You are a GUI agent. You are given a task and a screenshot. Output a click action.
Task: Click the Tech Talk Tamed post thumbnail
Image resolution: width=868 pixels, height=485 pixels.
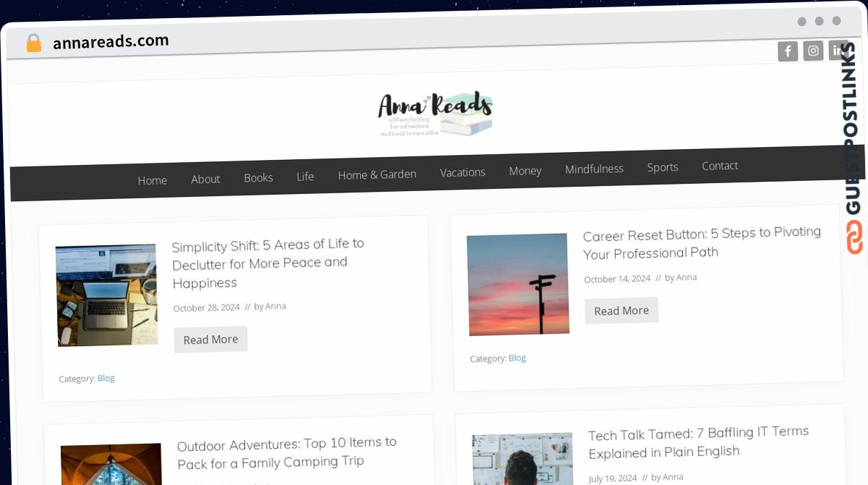click(x=522, y=459)
